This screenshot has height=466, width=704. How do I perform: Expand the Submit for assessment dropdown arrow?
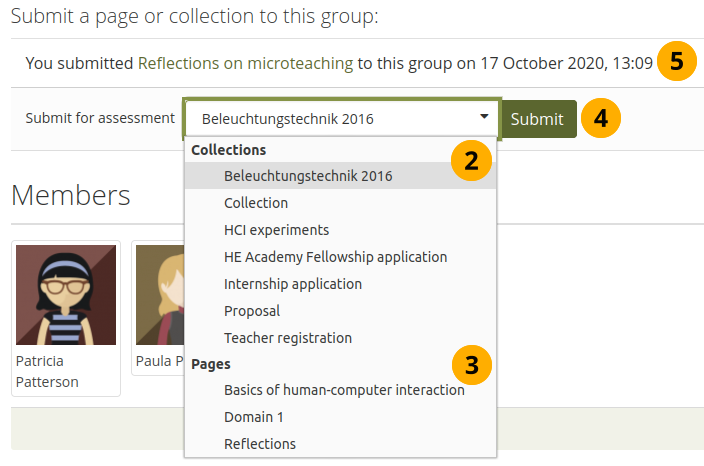coord(484,118)
